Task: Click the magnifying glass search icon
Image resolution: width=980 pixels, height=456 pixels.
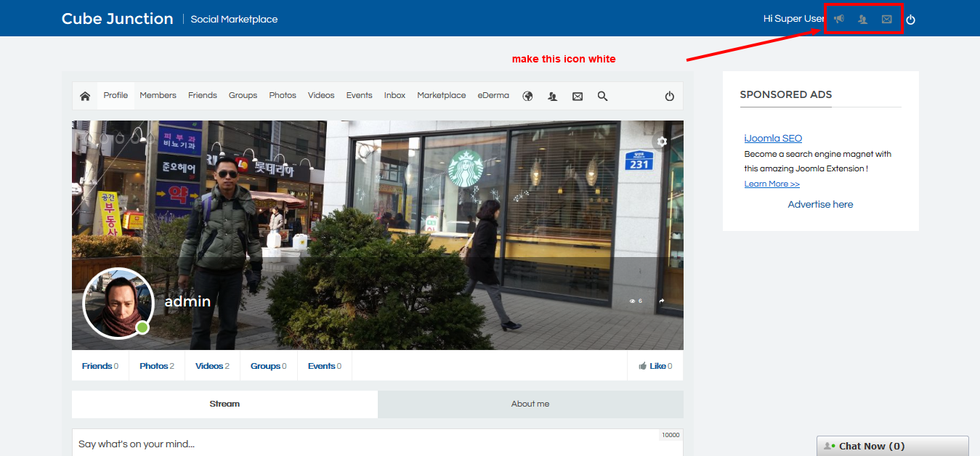Action: pos(602,96)
